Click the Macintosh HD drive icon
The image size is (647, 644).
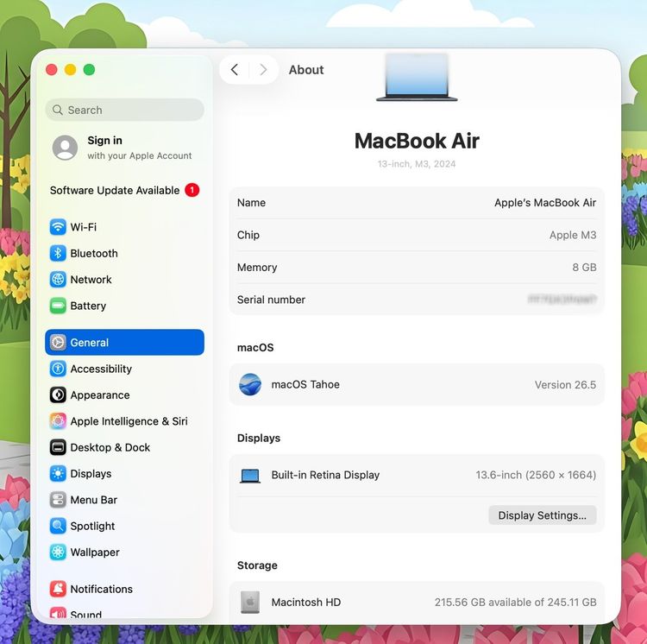pyautogui.click(x=250, y=602)
